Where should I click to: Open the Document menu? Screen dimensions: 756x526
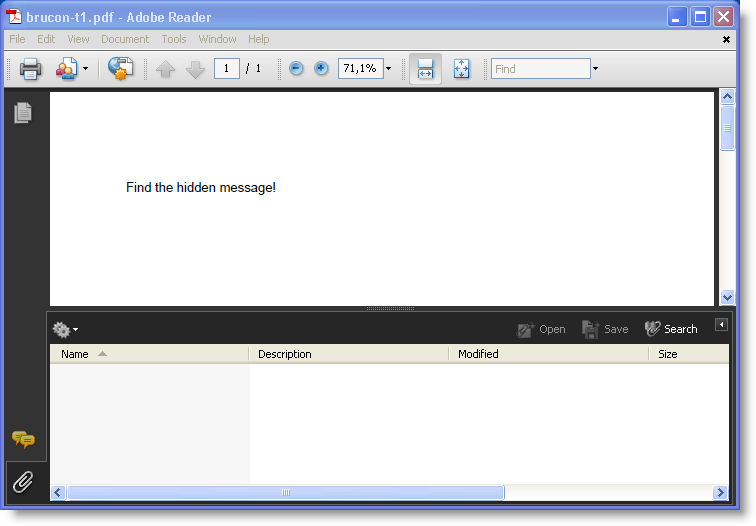(124, 39)
